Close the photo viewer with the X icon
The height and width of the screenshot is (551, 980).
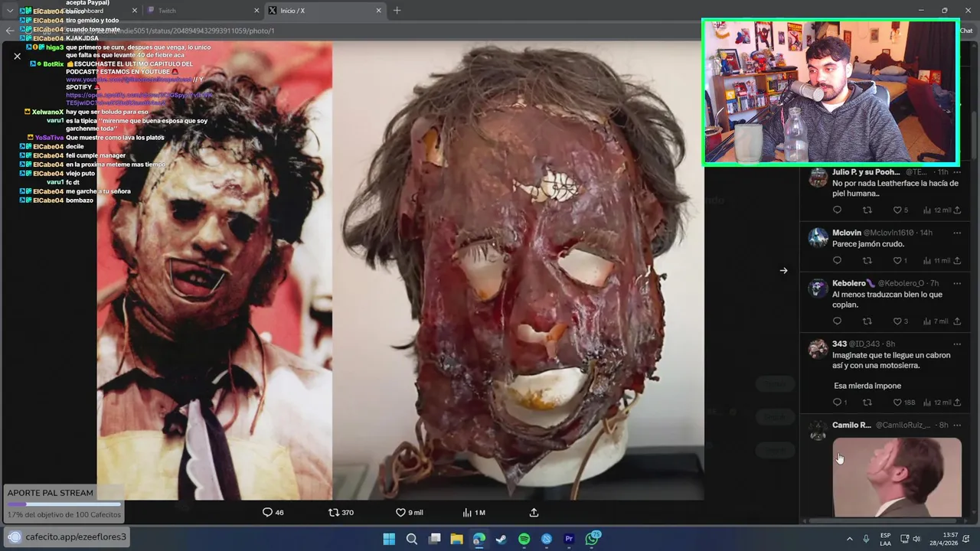[17, 56]
